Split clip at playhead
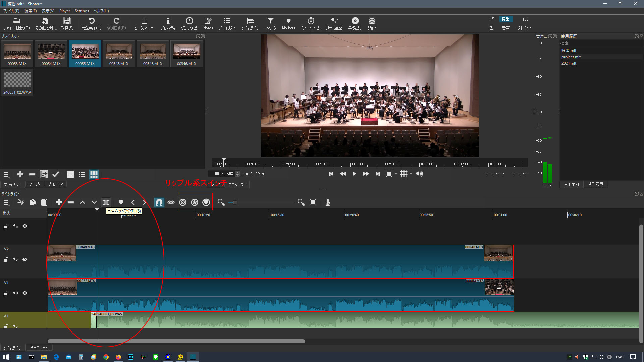The image size is (644, 362). click(106, 202)
